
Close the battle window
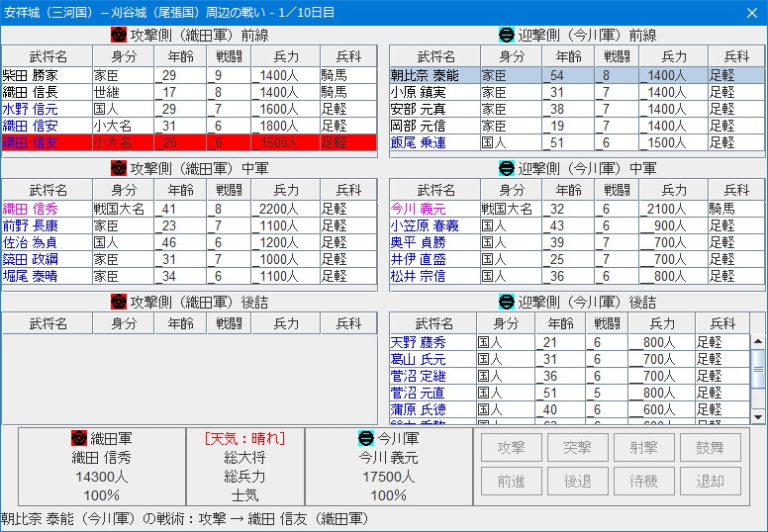tap(751, 13)
